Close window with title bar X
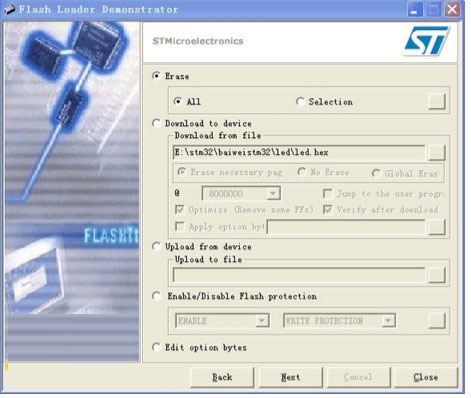Image resolution: width=471 pixels, height=398 pixels. coord(452,9)
